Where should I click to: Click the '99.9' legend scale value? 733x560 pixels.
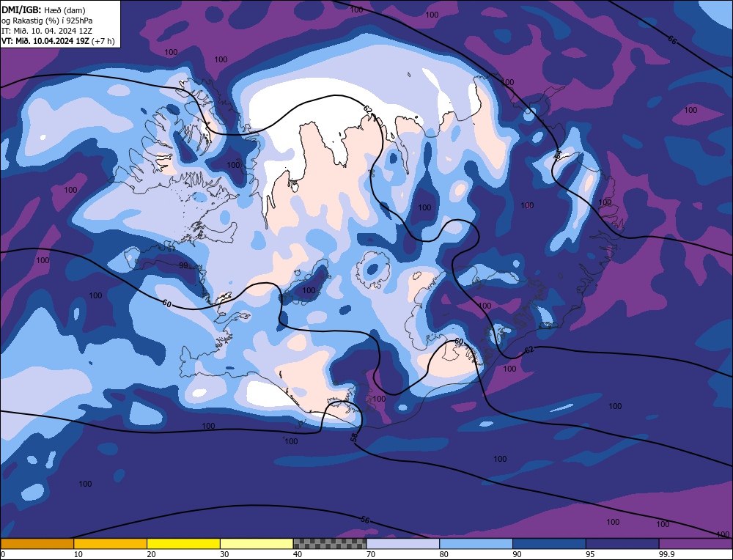pyautogui.click(x=666, y=554)
